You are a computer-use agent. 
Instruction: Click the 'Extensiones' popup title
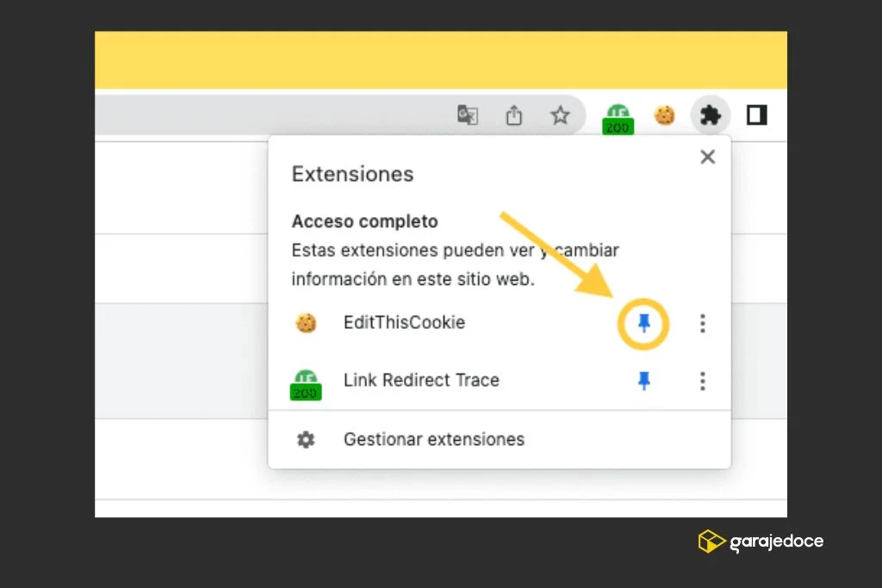point(352,174)
